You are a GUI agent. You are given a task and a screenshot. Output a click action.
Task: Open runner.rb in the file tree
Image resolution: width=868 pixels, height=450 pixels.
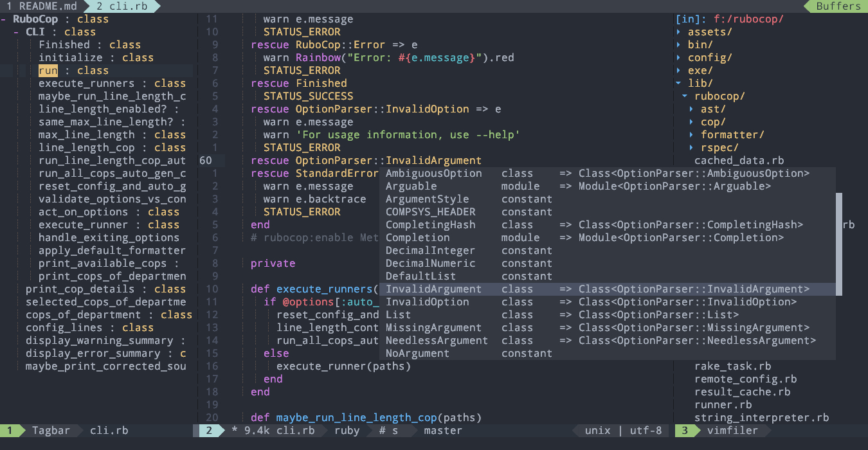[x=723, y=405]
